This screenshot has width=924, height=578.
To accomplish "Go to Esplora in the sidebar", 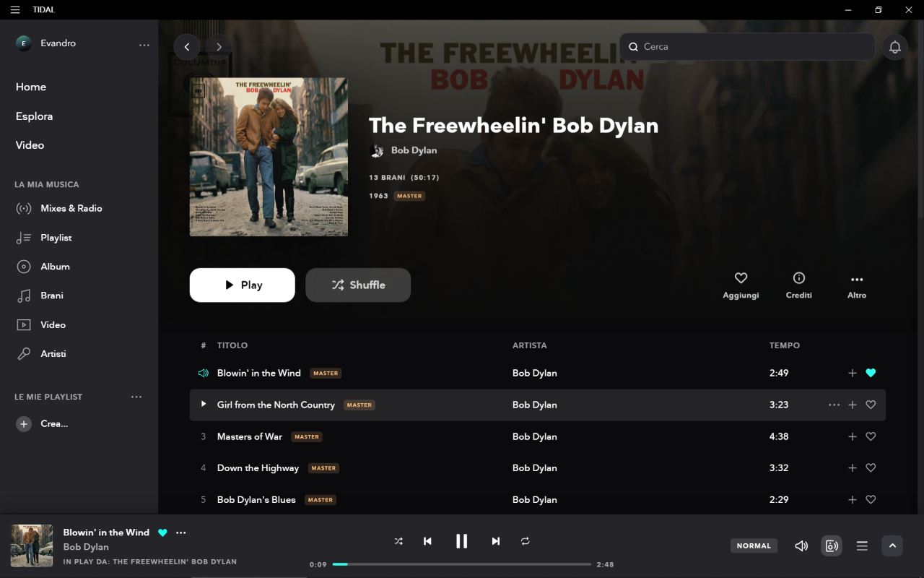I will coord(34,116).
